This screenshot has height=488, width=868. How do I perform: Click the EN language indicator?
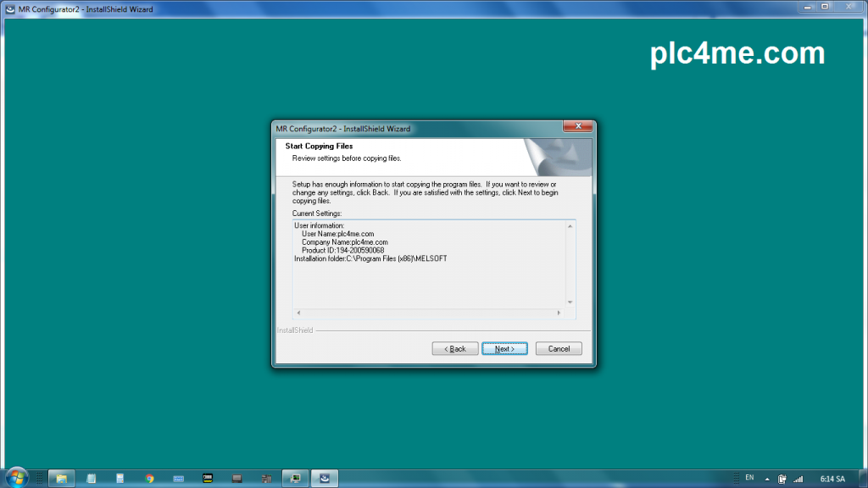click(x=749, y=478)
